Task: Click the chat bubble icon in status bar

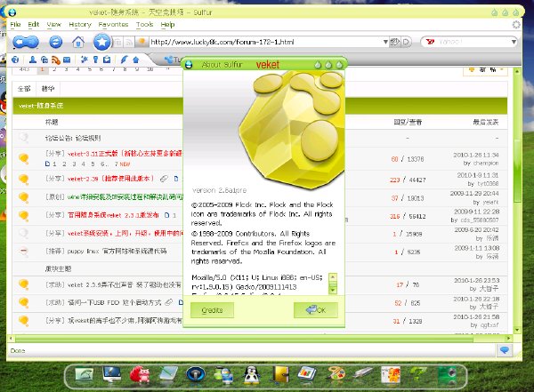Action: pyautogui.click(x=505, y=350)
